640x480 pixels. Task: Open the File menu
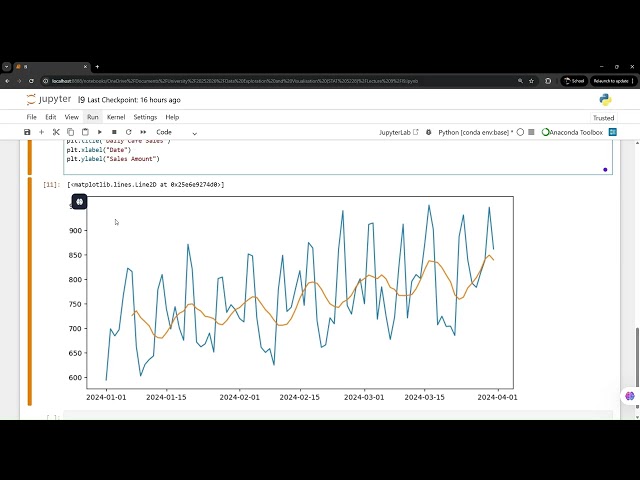pos(31,117)
